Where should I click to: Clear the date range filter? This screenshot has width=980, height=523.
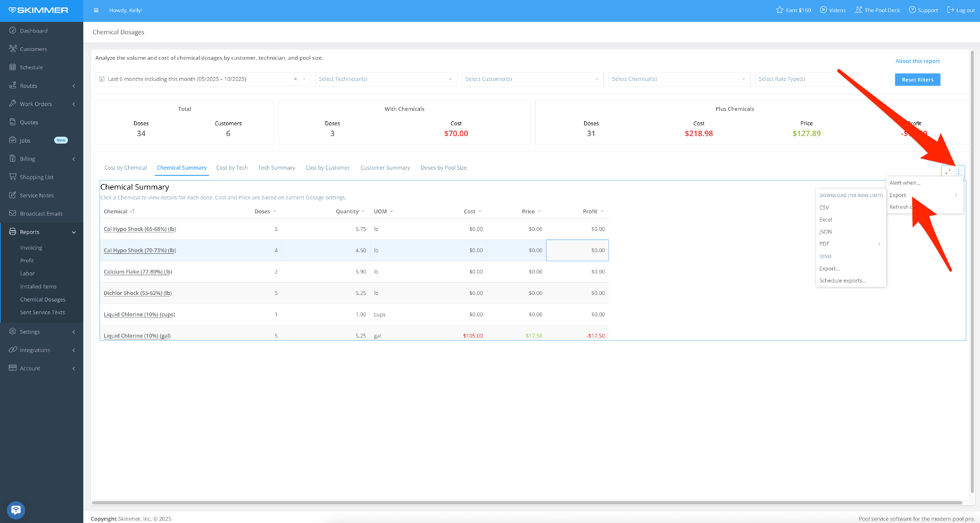[x=295, y=79]
